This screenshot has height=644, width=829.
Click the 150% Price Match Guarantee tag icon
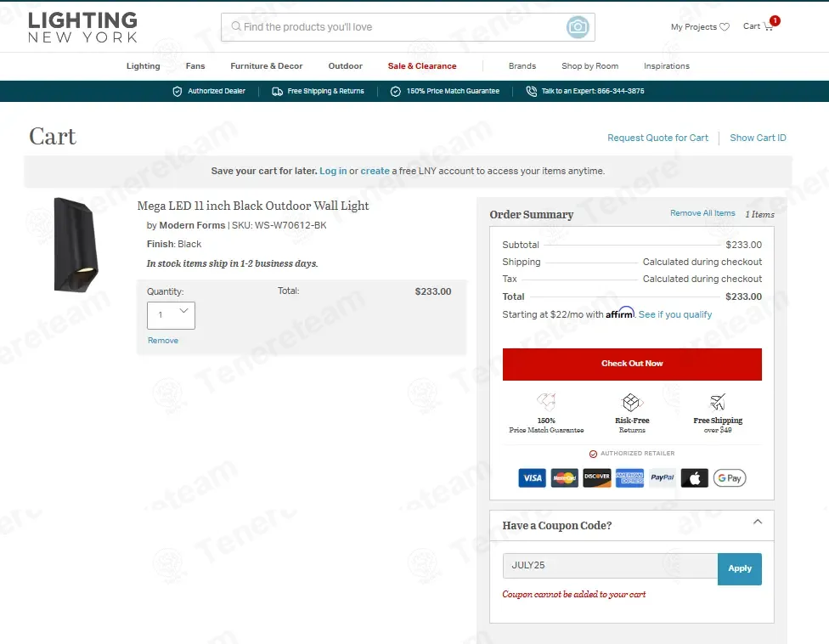click(x=546, y=402)
